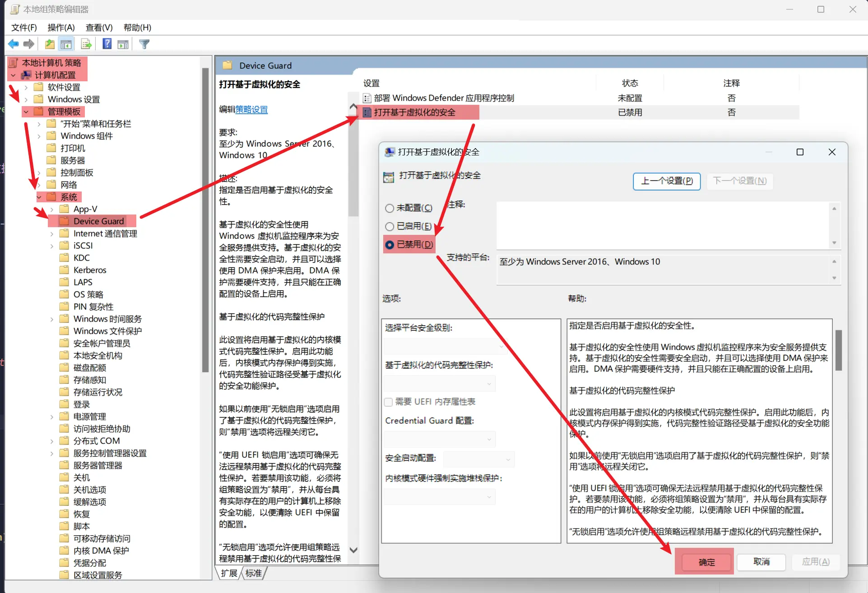Click the description pane scroll down arrow
This screenshot has width=868, height=593.
tap(354, 550)
